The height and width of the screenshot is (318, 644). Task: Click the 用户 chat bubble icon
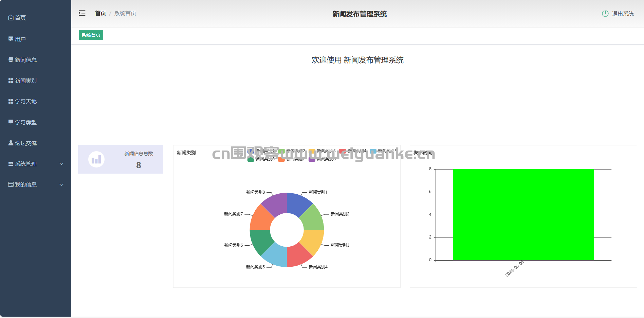(11, 39)
